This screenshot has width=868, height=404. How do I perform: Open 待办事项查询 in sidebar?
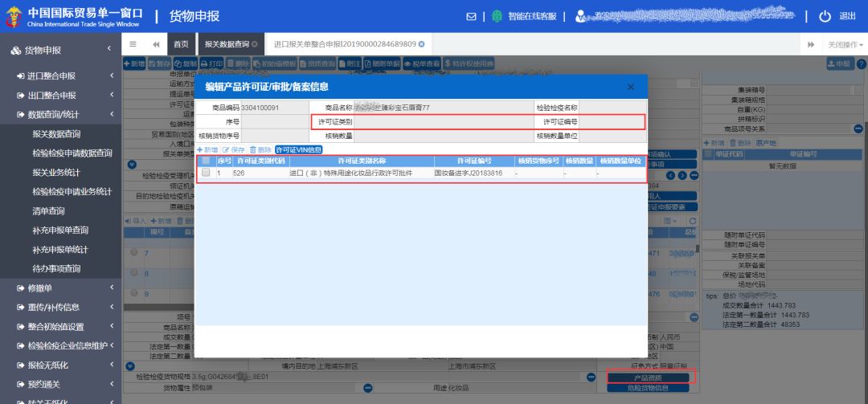(x=56, y=269)
